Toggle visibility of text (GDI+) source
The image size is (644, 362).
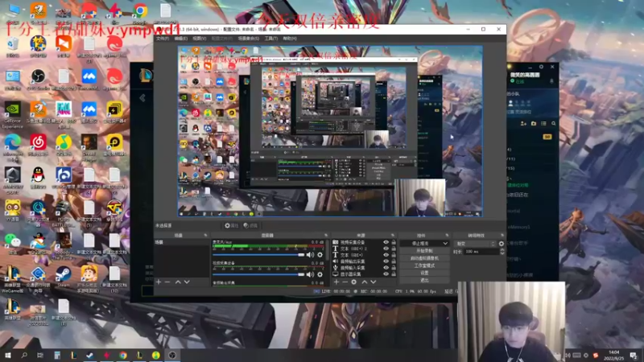[386, 255]
